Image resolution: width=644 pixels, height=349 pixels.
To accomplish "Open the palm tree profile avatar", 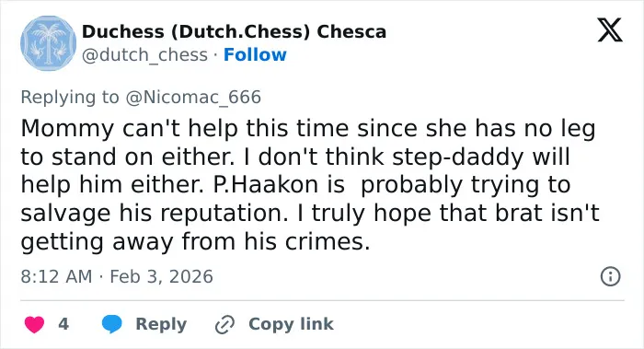I will click(49, 43).
